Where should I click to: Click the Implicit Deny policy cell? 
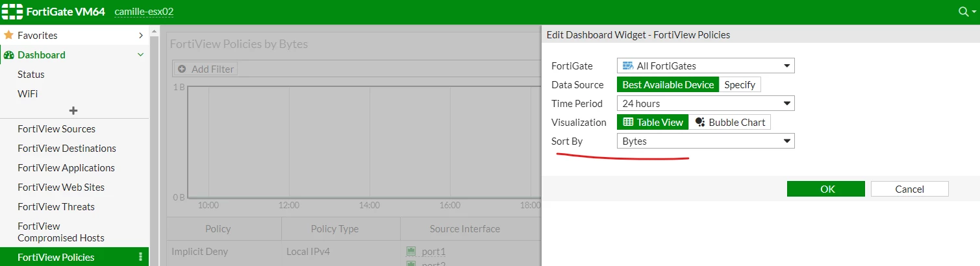[199, 252]
